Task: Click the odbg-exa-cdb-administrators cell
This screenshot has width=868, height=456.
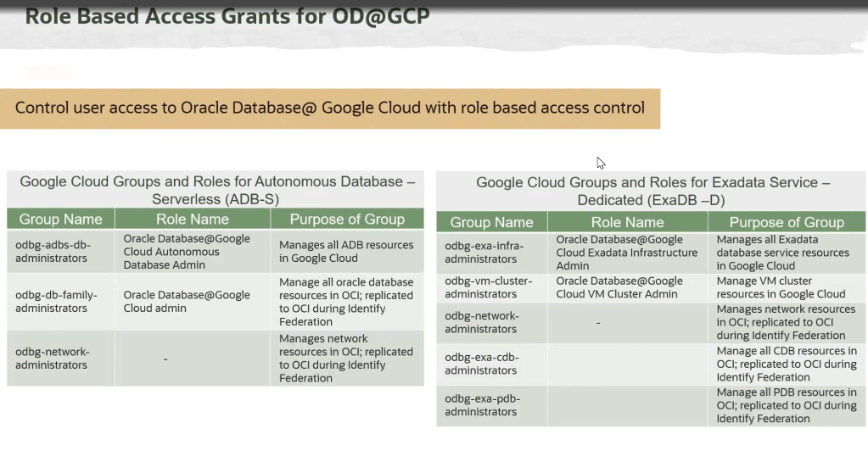Action: point(481,364)
